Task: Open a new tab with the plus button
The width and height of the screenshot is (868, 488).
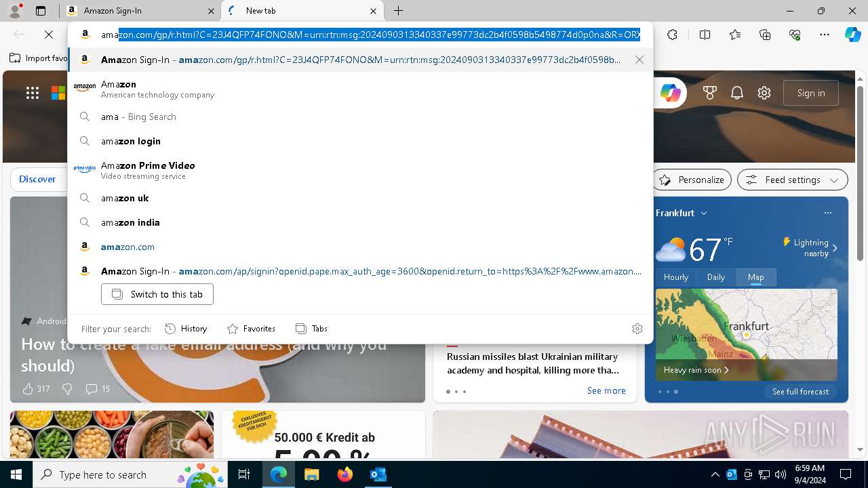Action: 399,11
